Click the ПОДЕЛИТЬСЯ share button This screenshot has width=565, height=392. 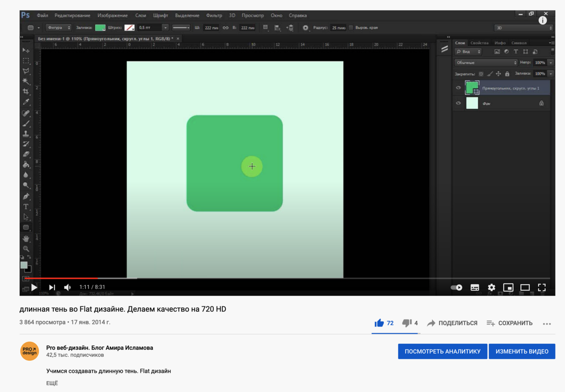coord(452,323)
